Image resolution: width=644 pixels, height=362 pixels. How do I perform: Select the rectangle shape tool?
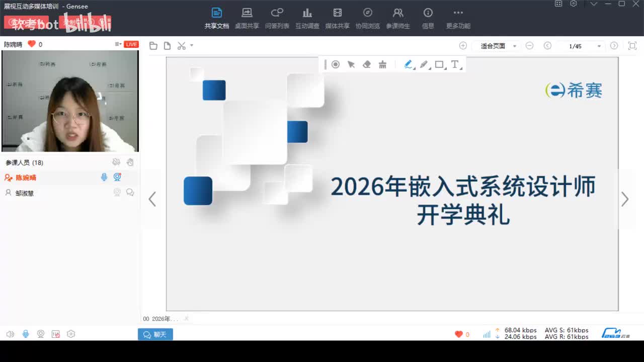(x=440, y=64)
